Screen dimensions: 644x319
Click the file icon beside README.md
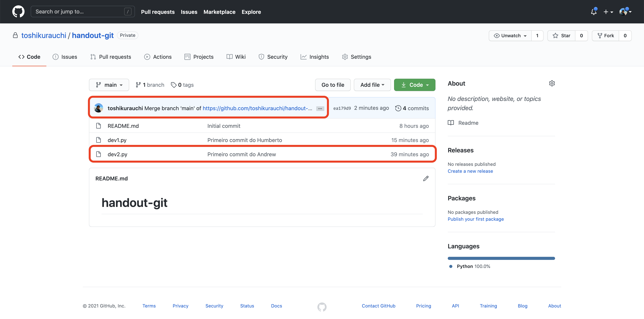point(99,126)
